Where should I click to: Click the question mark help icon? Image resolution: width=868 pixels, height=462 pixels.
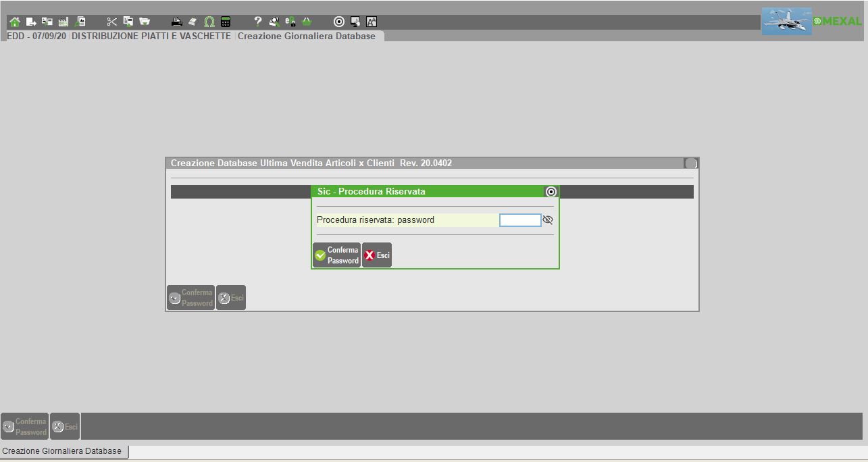point(257,22)
